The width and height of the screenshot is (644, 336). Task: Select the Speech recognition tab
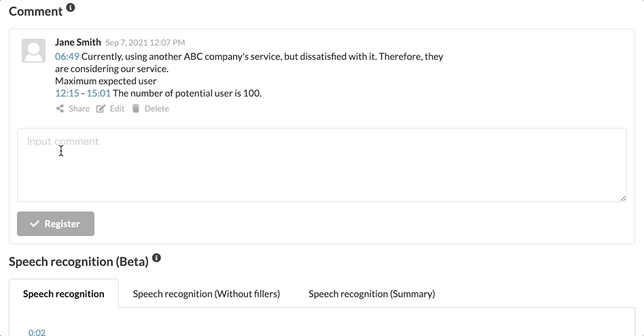64,294
